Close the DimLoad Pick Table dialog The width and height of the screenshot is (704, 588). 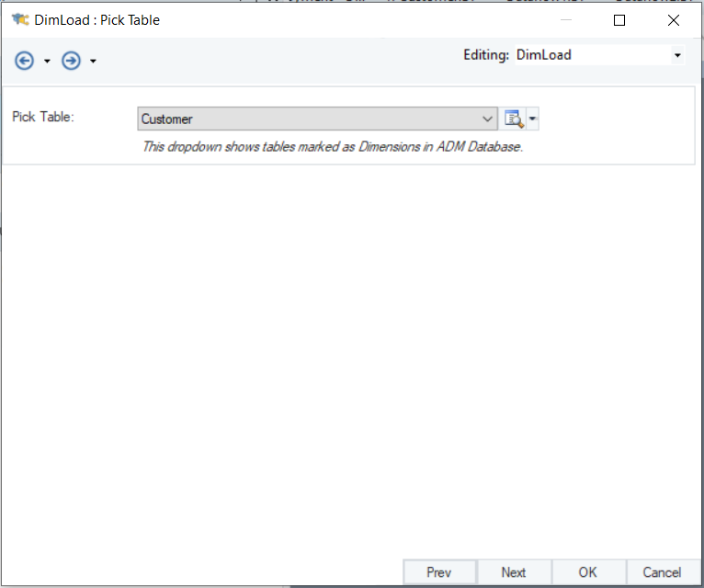click(x=673, y=20)
